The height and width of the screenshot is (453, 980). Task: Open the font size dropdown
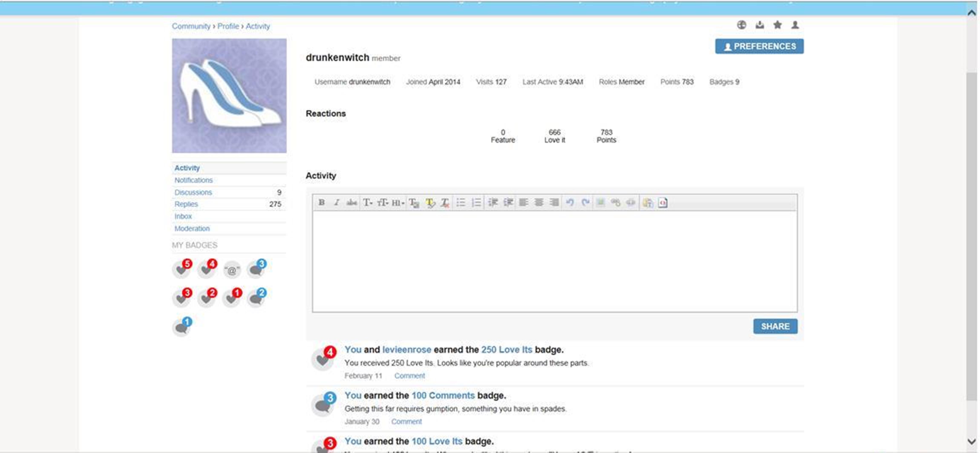pyautogui.click(x=382, y=203)
